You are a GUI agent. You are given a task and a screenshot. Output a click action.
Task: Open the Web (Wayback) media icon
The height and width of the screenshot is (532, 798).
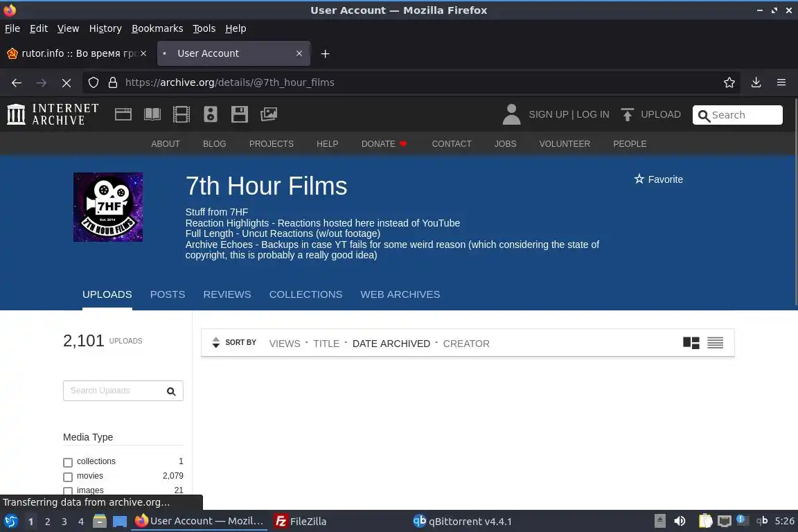coord(123,114)
